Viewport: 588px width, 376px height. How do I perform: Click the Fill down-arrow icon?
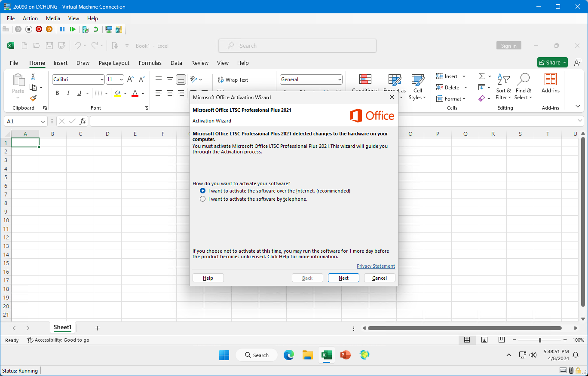(x=482, y=87)
